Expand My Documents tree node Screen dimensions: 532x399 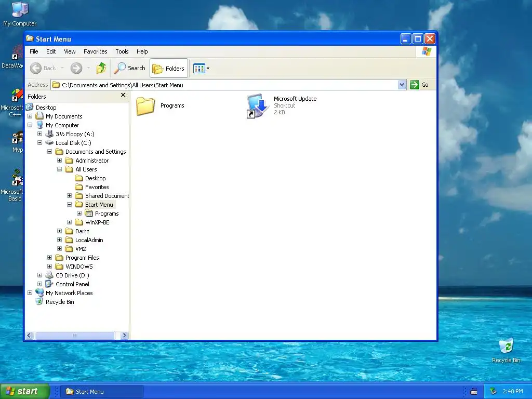pyautogui.click(x=30, y=116)
